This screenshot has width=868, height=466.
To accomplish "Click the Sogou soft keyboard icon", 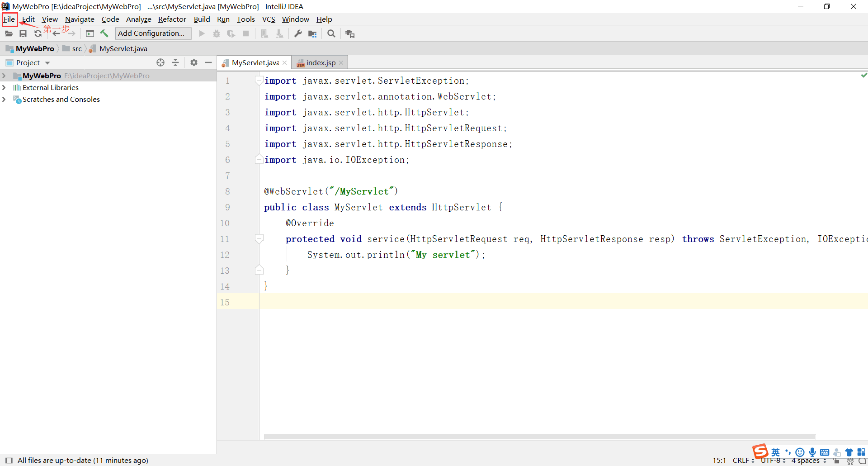I will 825,452.
